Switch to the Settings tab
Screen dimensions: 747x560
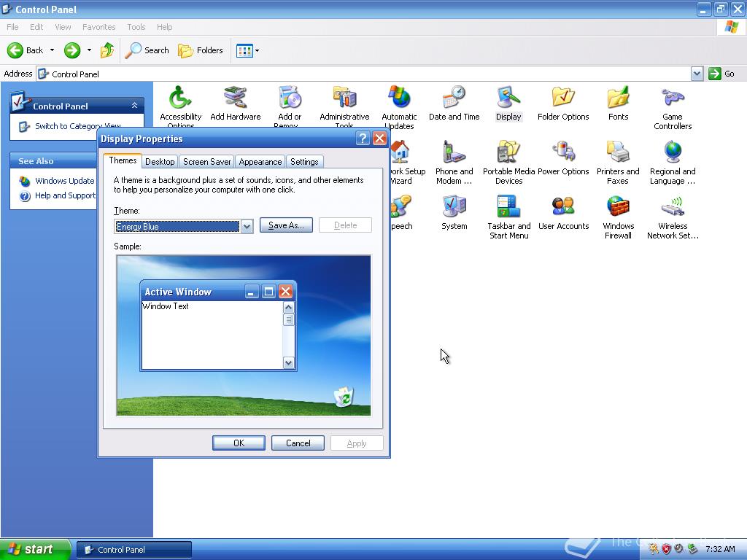pos(304,162)
